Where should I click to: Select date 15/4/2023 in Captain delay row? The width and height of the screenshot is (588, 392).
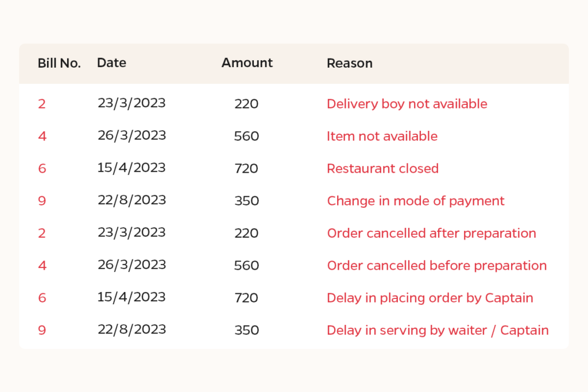point(131,297)
